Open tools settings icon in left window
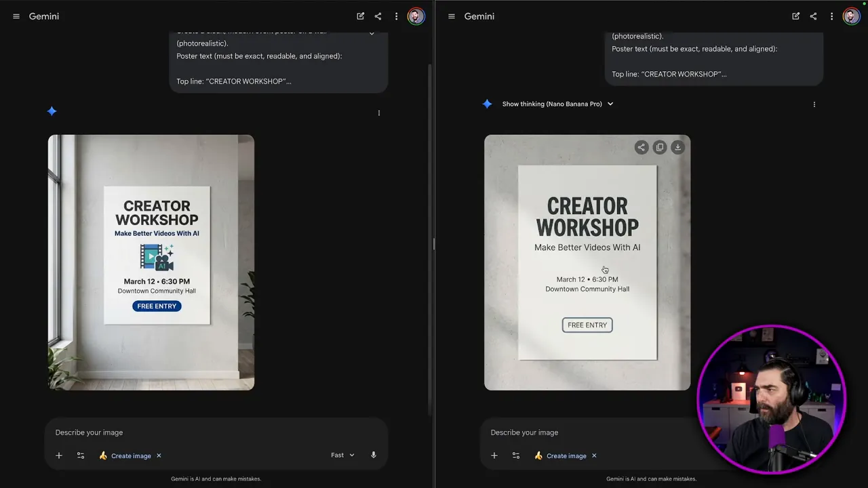The width and height of the screenshot is (868, 488). pyautogui.click(x=81, y=455)
